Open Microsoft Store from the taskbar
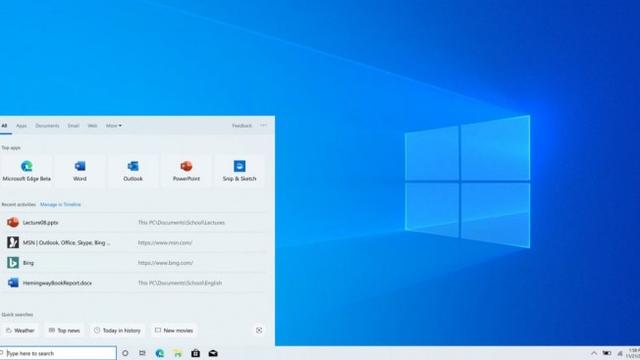This screenshot has height=360, width=640. (x=196, y=353)
